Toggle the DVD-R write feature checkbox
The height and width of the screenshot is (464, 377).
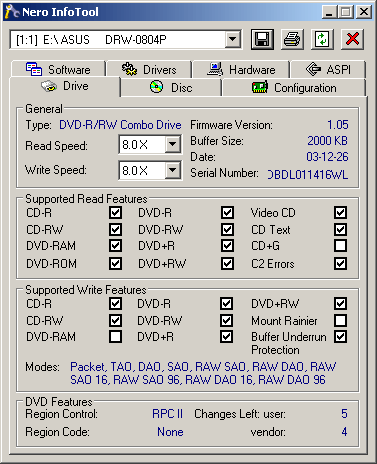(x=226, y=304)
